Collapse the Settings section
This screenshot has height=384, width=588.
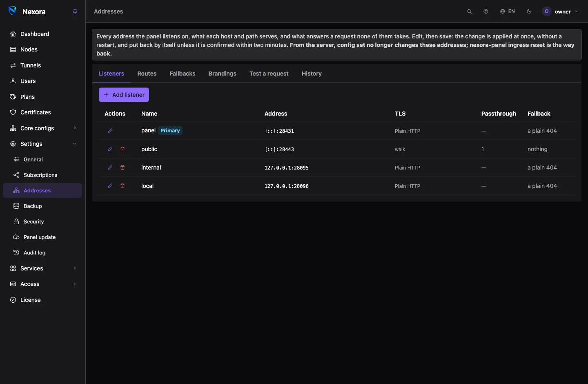coord(43,144)
